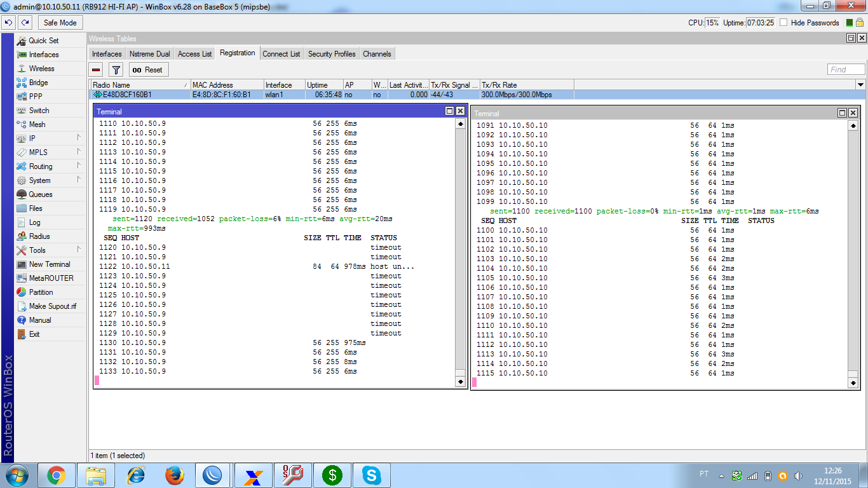This screenshot has width=868, height=488.
Task: Expand the Routing submenu
Action: [x=50, y=166]
